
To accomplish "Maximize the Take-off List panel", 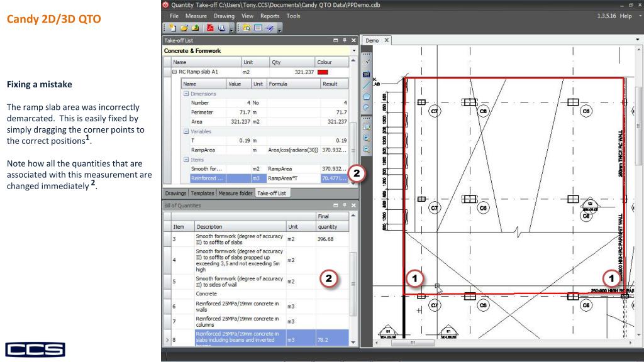I will (336, 40).
